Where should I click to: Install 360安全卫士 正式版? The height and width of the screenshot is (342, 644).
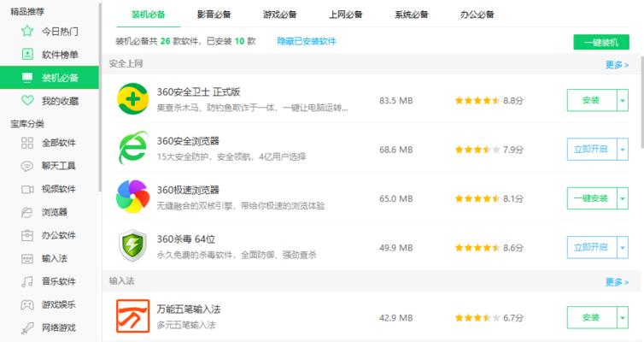tap(592, 100)
